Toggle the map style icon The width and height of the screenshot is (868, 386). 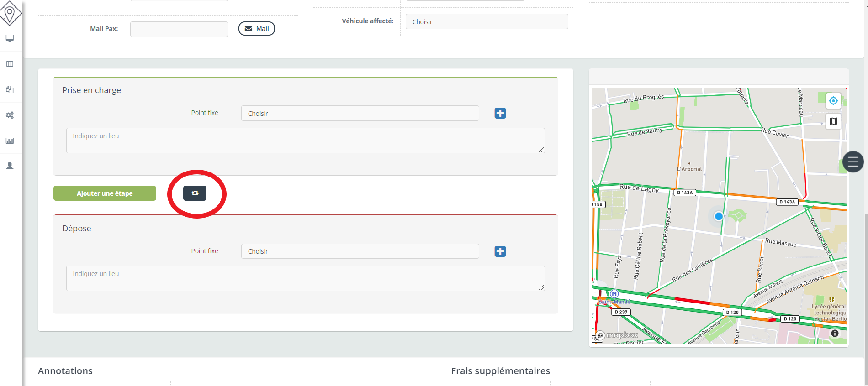point(833,121)
